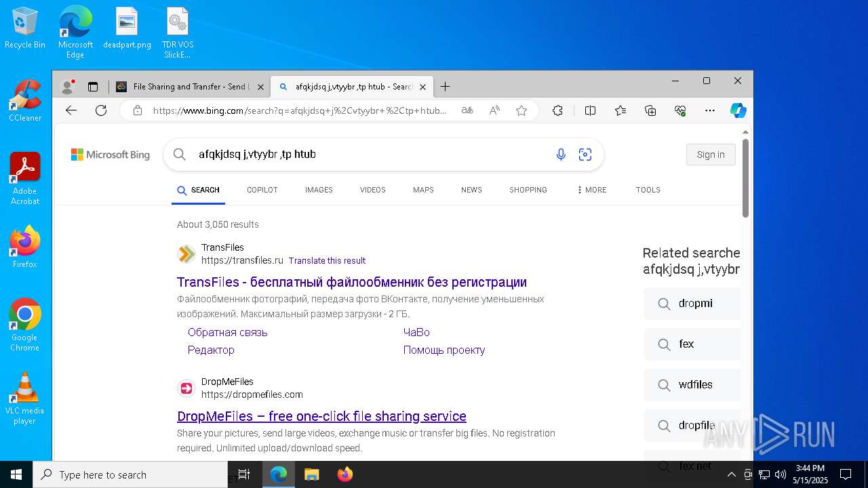Click the Microsoft Bing logo
The height and width of the screenshot is (488, 868).
coord(111,155)
